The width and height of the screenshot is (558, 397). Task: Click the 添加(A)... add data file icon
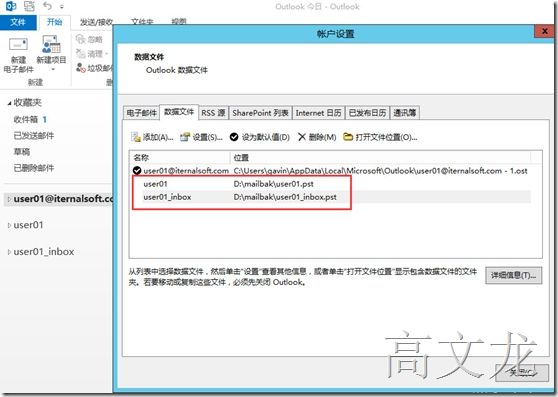pos(136,137)
